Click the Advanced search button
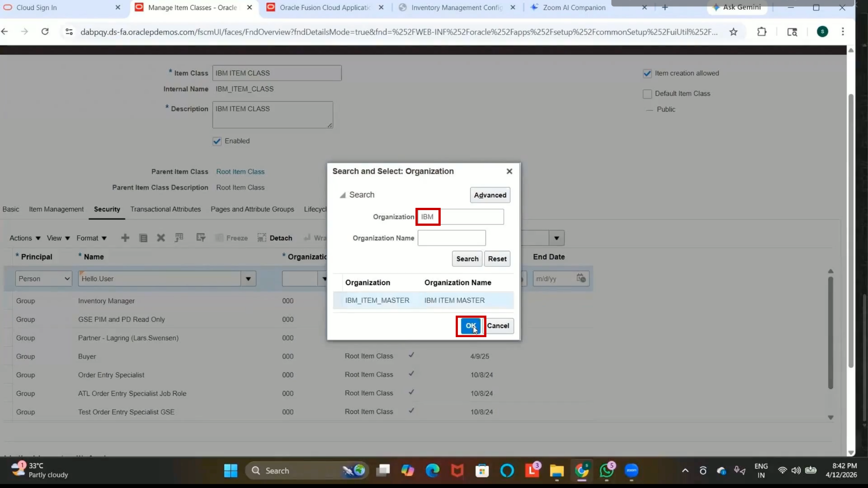Image resolution: width=868 pixels, height=488 pixels. 490,195
